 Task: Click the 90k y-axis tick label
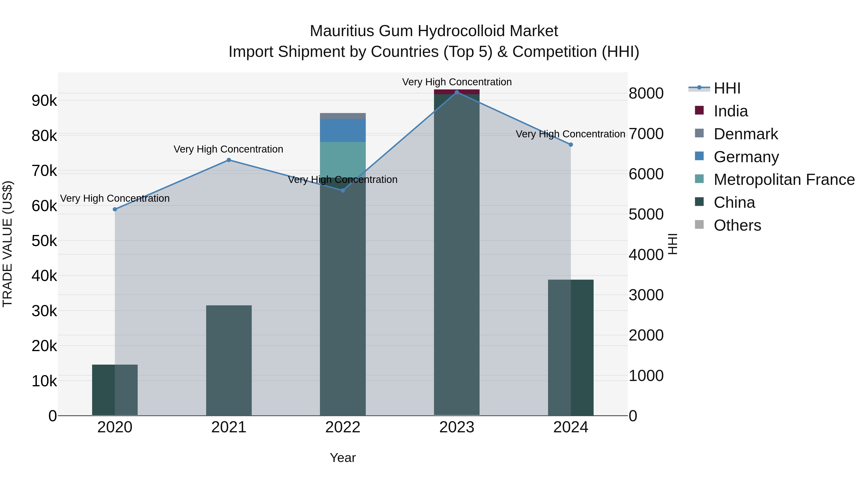tap(44, 101)
